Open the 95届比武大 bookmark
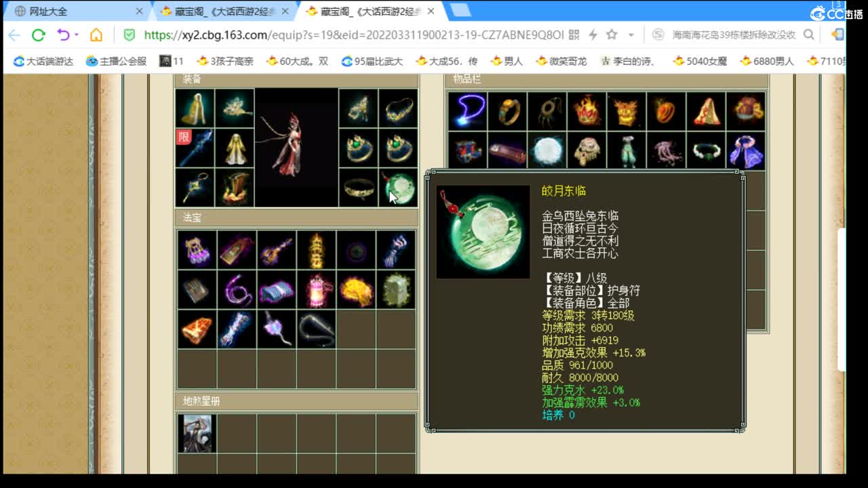 point(372,61)
